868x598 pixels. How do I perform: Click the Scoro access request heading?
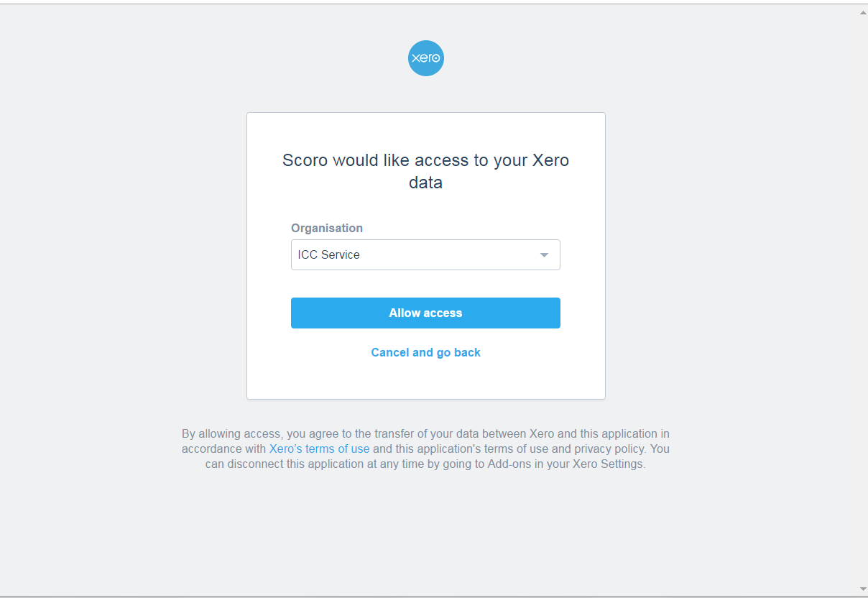[x=425, y=171]
